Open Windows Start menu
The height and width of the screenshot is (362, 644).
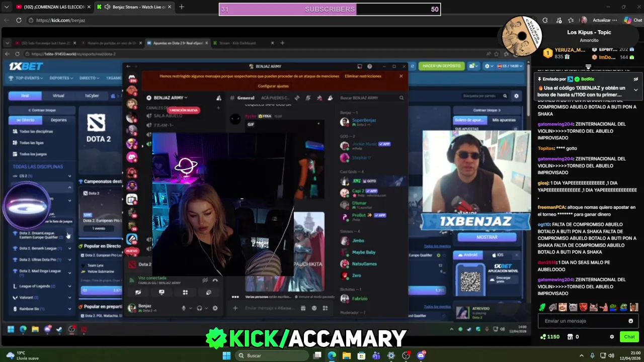pos(226,355)
